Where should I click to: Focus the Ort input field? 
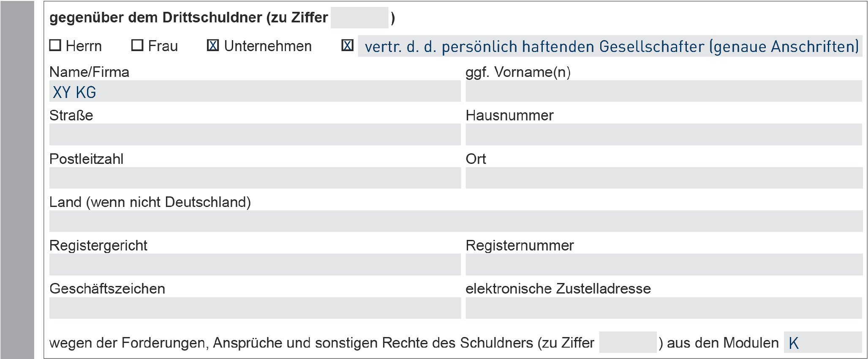[663, 178]
